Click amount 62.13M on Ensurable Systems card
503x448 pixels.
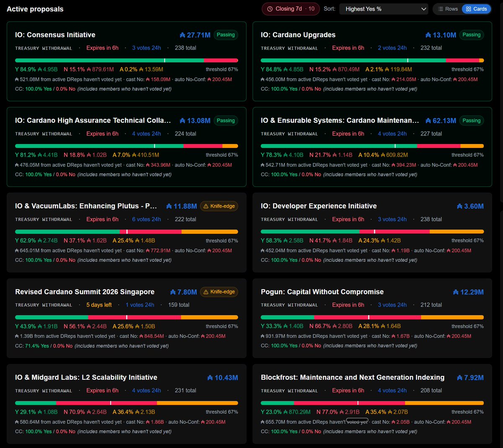(441, 121)
